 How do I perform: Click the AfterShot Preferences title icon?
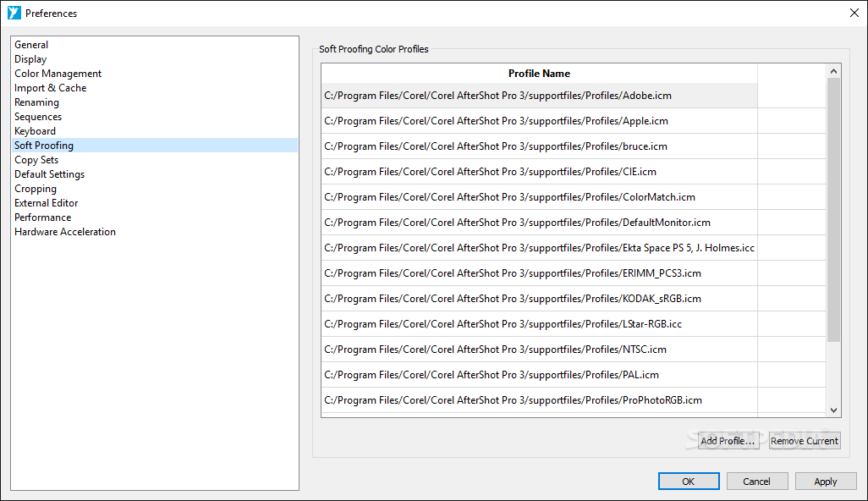[14, 13]
